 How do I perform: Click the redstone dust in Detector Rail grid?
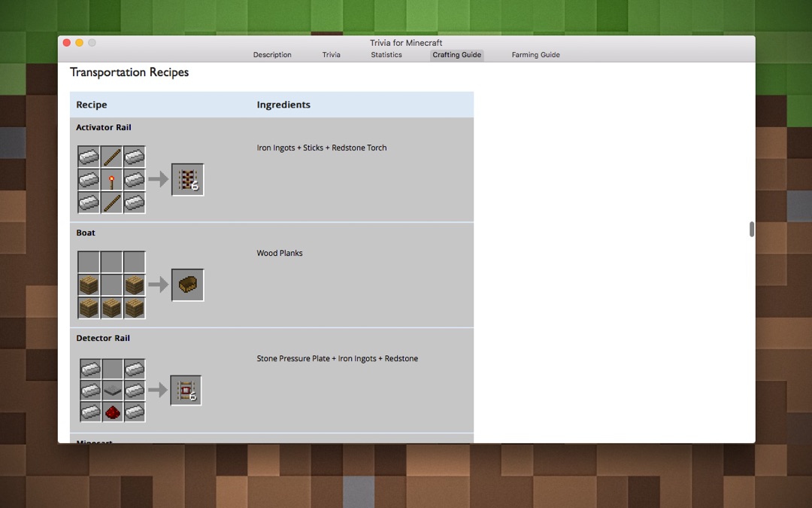click(x=112, y=412)
